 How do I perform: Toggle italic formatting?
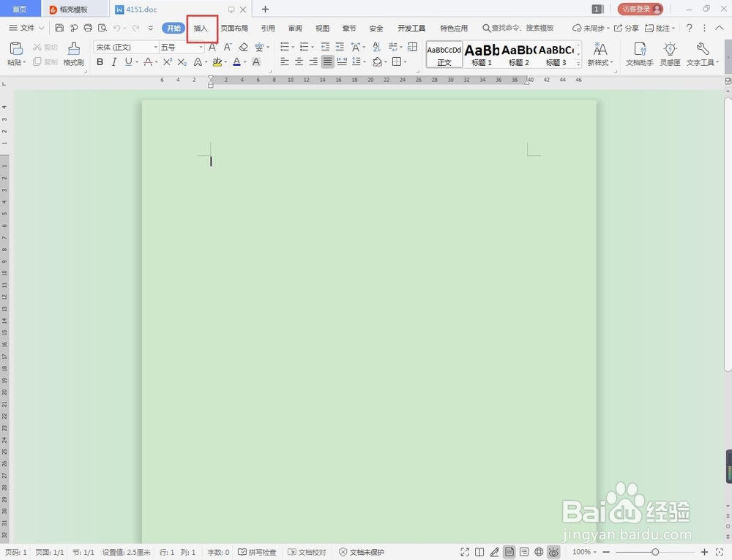click(x=113, y=61)
